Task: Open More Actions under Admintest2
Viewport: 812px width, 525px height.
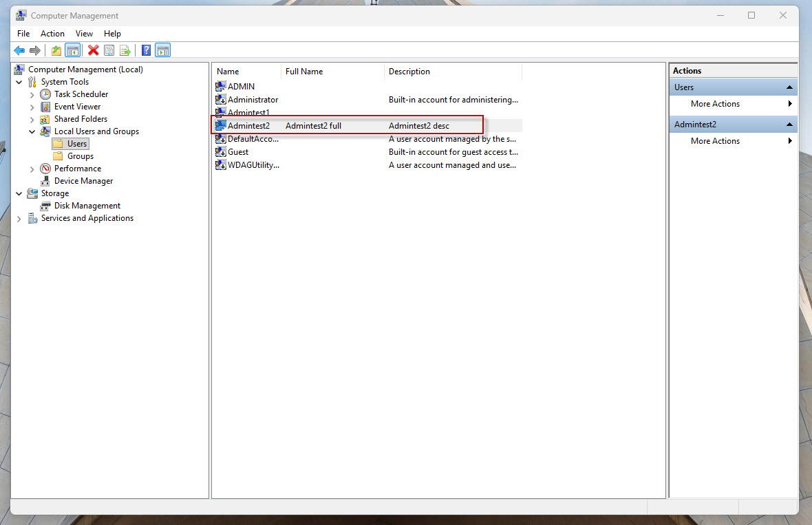Action: coord(734,141)
